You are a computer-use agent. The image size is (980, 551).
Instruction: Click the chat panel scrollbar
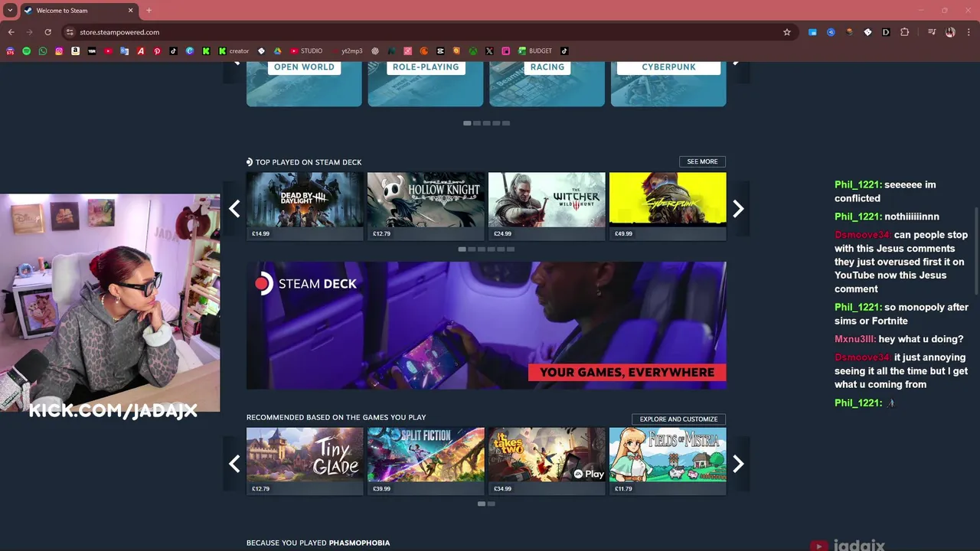tap(976, 253)
